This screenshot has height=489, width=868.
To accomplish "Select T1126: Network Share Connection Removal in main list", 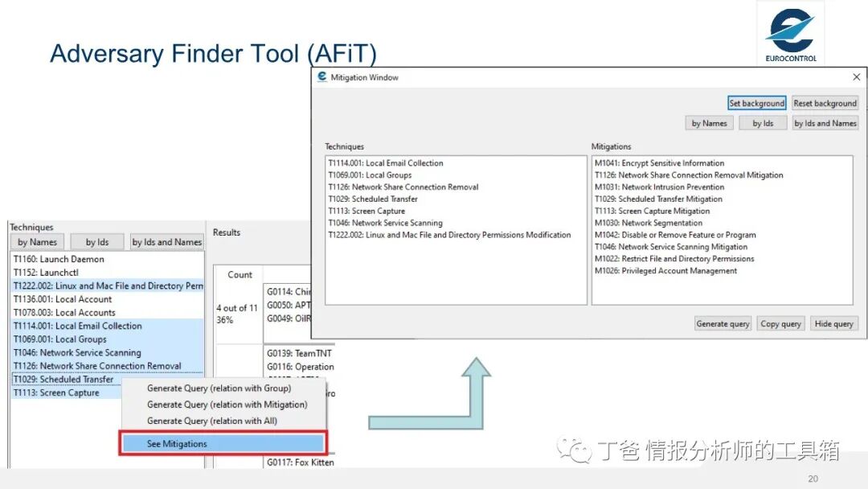I will point(107,366).
